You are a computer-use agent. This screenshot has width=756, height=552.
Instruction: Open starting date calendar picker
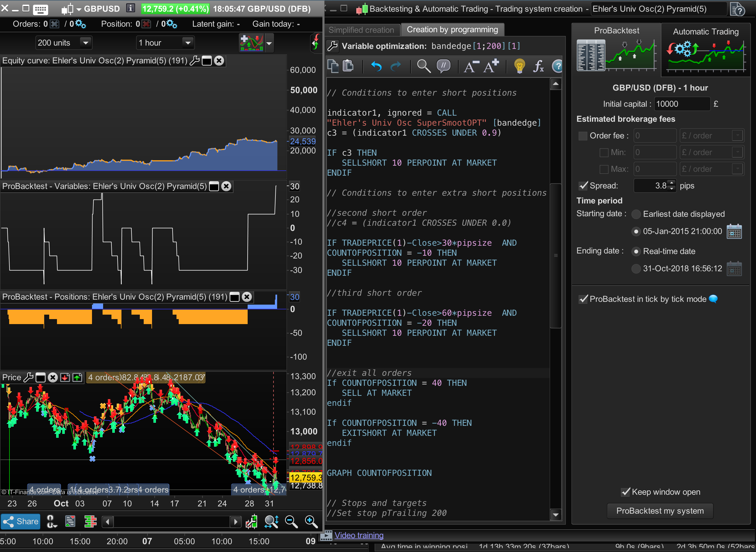point(734,232)
